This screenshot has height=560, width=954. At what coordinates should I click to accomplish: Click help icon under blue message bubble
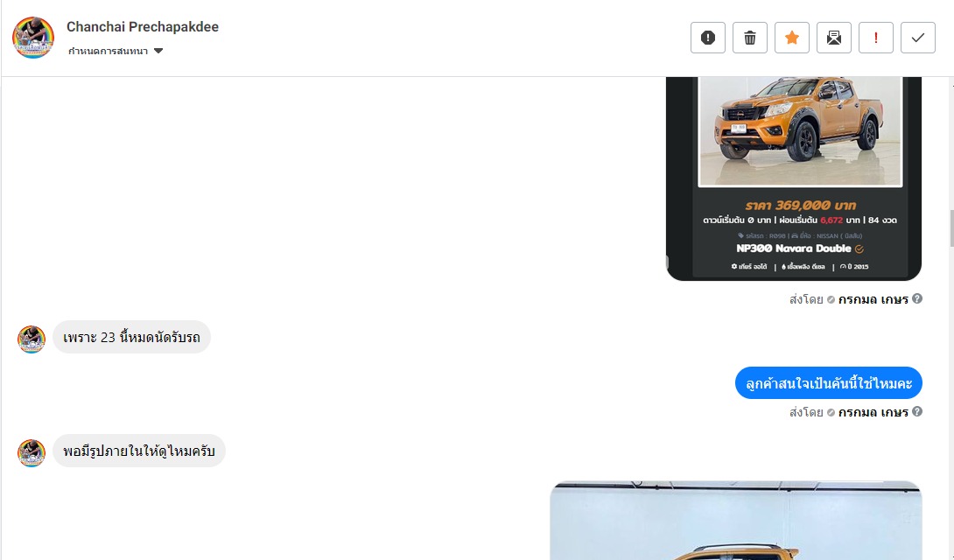tap(917, 411)
